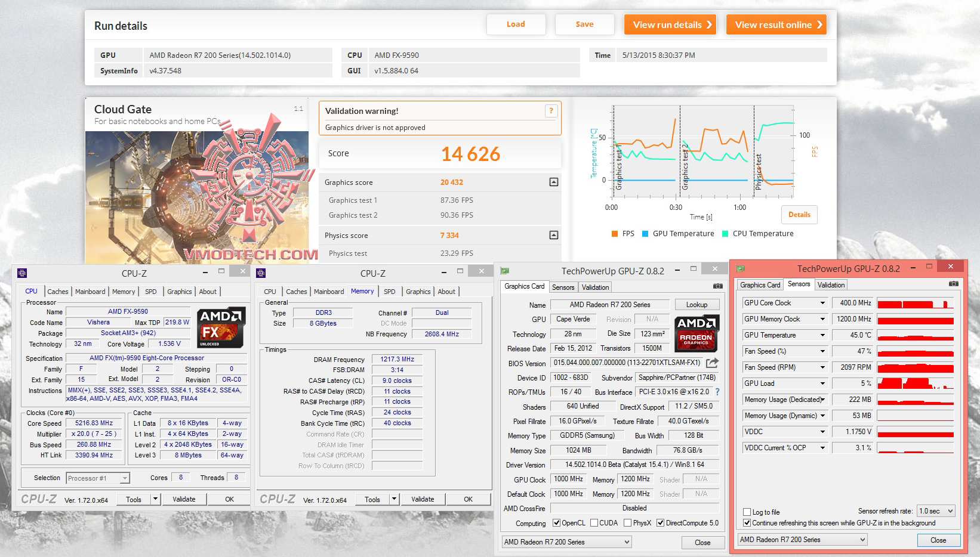Open the Memory Usage (Dedicated) dropdown
This screenshot has height=557, width=980.
click(x=822, y=400)
